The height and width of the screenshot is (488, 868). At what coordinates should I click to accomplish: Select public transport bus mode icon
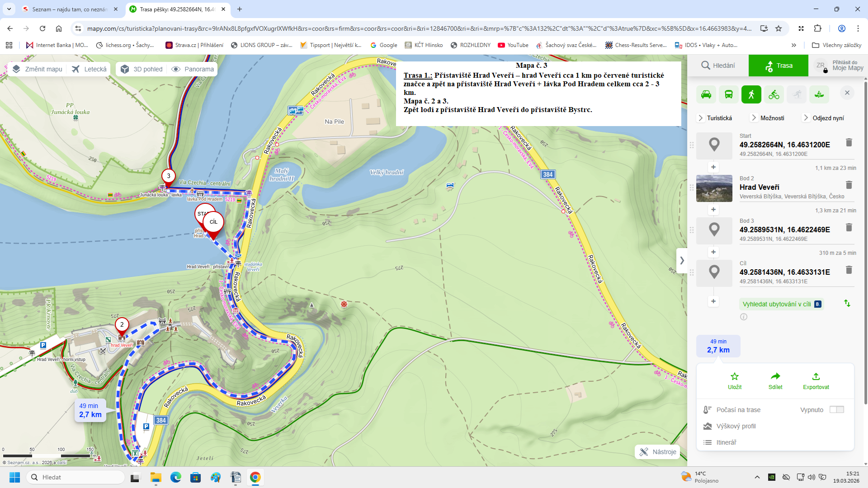[729, 94]
